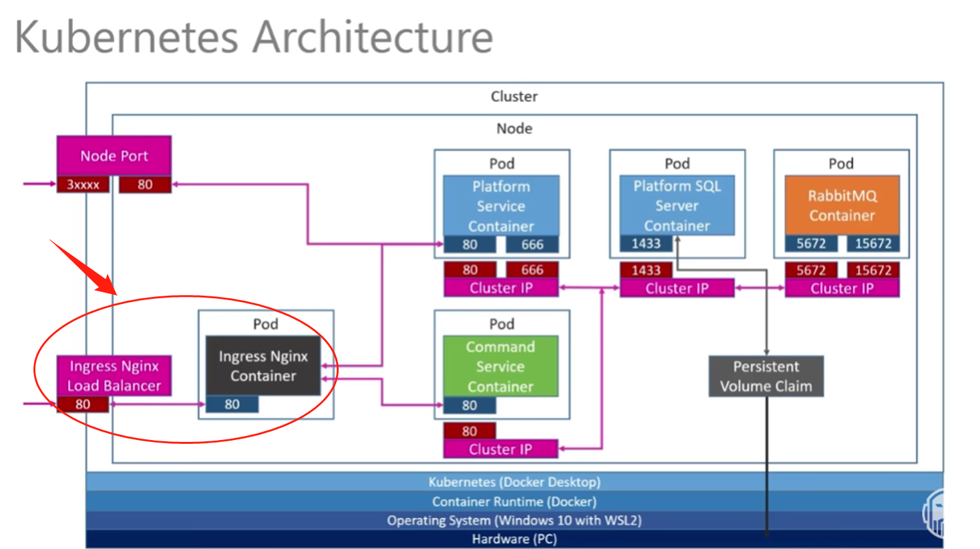The height and width of the screenshot is (549, 980).
Task: Click the Platform Service Container block
Action: [501, 206]
